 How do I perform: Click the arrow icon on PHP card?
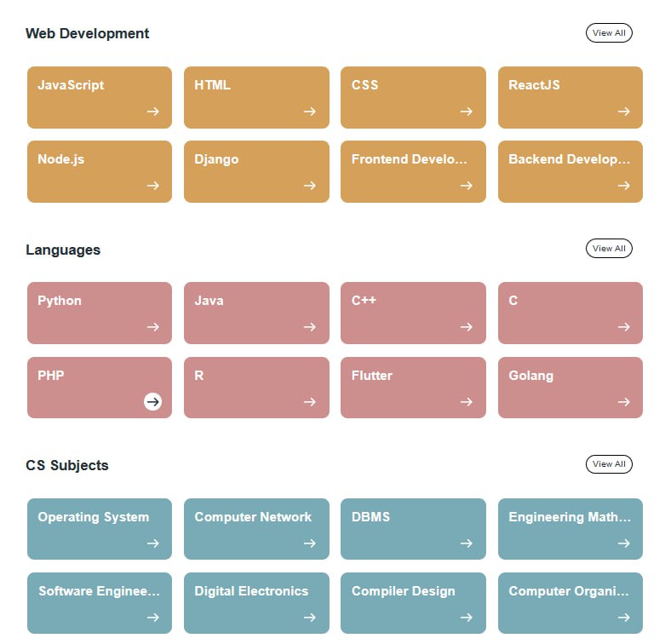152,401
